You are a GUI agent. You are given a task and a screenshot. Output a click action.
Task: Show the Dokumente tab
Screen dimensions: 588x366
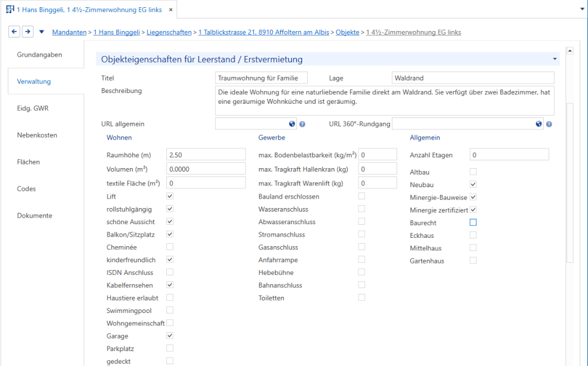(x=35, y=216)
